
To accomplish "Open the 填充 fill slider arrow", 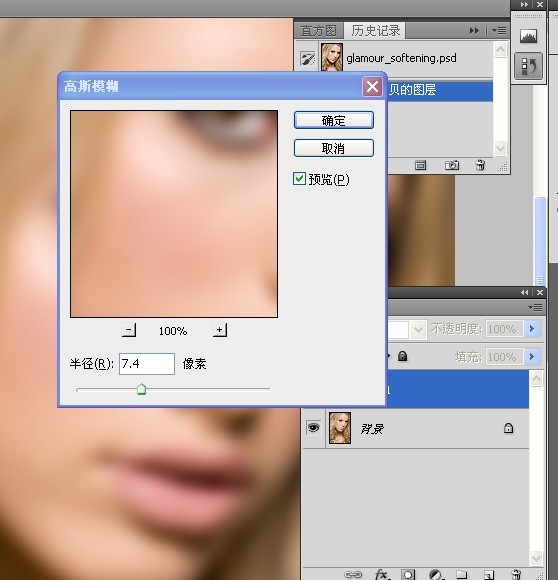I will coord(532,357).
